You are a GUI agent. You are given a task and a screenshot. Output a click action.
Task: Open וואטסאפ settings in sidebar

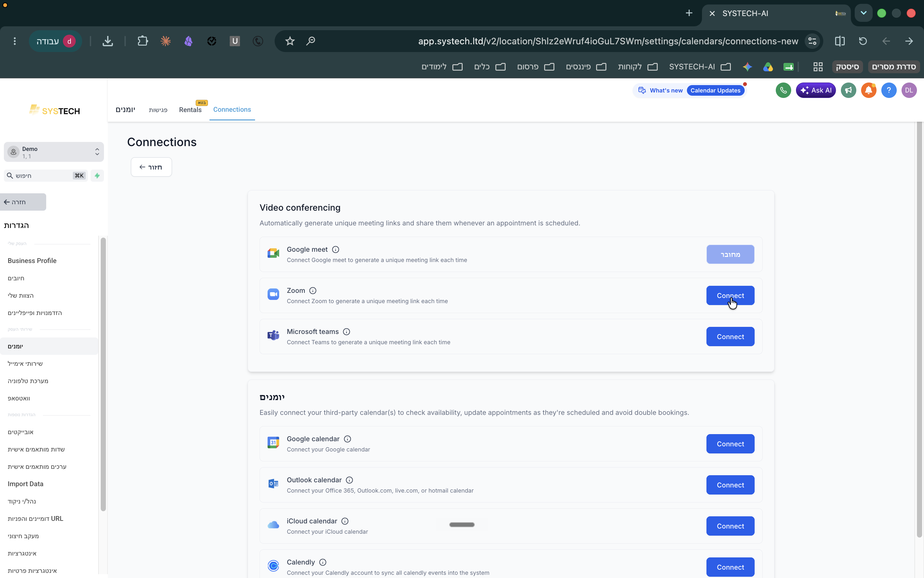[x=19, y=398]
